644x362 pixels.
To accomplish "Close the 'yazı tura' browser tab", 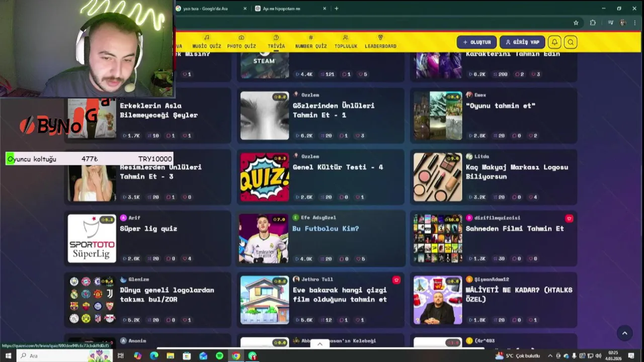I will 245,9.
